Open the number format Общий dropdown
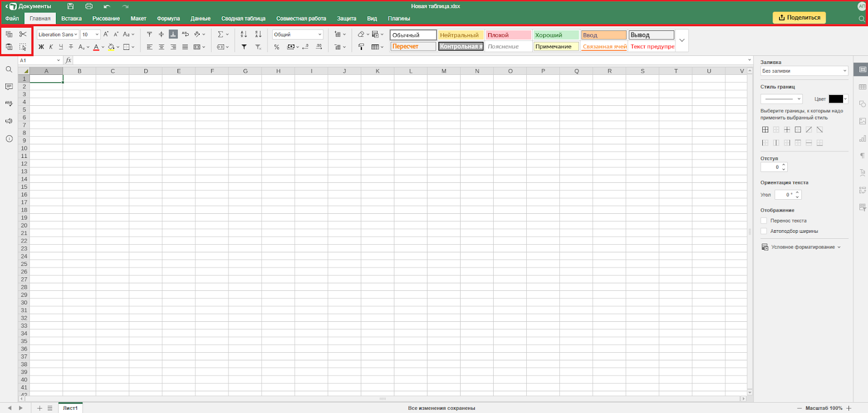The height and width of the screenshot is (413, 868). click(298, 34)
